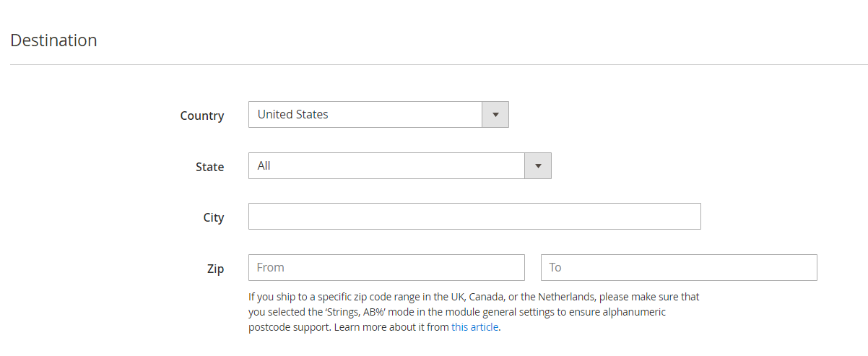
Task: Click the City field label
Action: (214, 217)
